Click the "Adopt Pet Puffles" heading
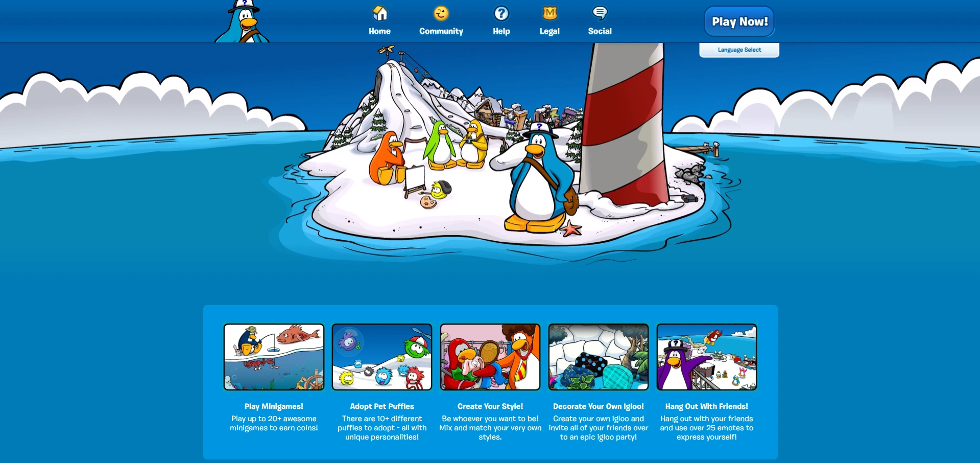The height and width of the screenshot is (463, 980). [382, 406]
